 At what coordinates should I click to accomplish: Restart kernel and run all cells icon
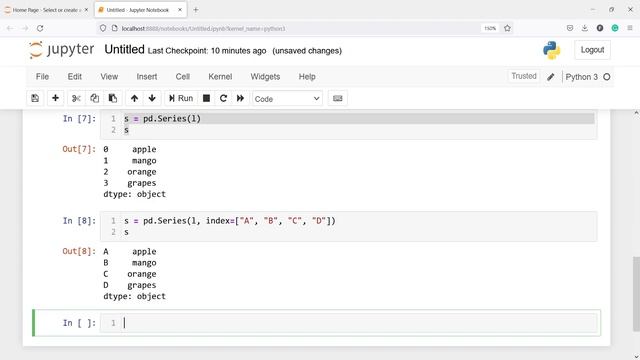tap(240, 98)
